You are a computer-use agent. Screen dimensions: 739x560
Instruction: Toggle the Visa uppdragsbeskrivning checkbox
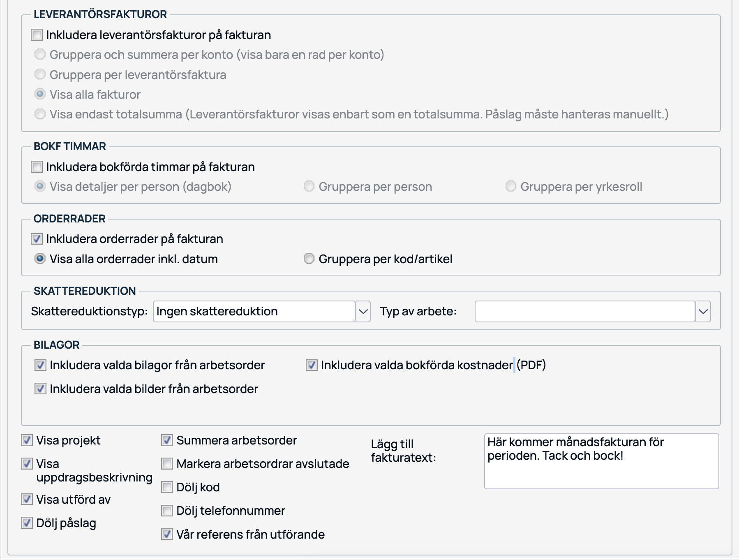(27, 464)
